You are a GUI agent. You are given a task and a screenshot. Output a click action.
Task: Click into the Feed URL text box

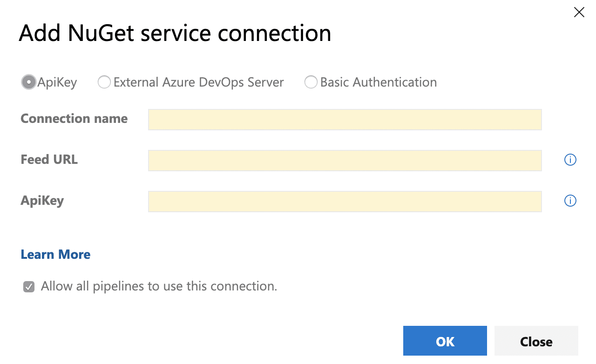(345, 161)
